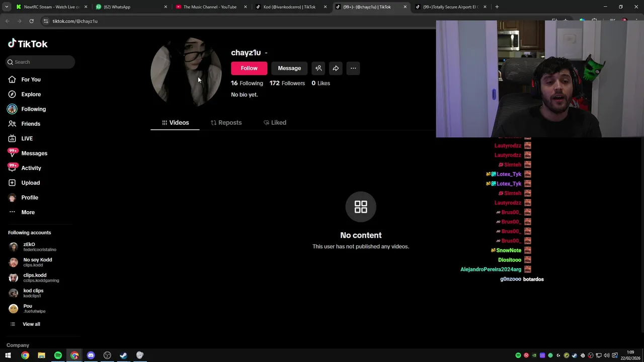Click the Company footer link
Image resolution: width=644 pixels, height=362 pixels.
[x=18, y=345]
